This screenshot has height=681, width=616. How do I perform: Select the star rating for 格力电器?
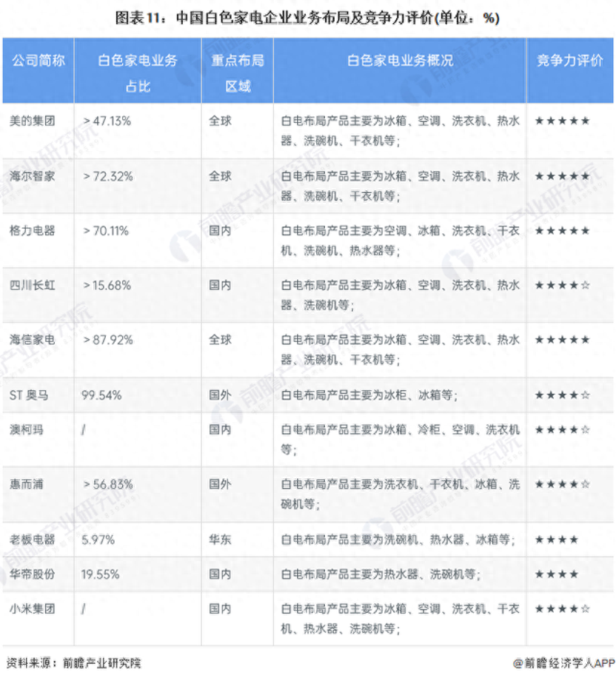coord(562,231)
